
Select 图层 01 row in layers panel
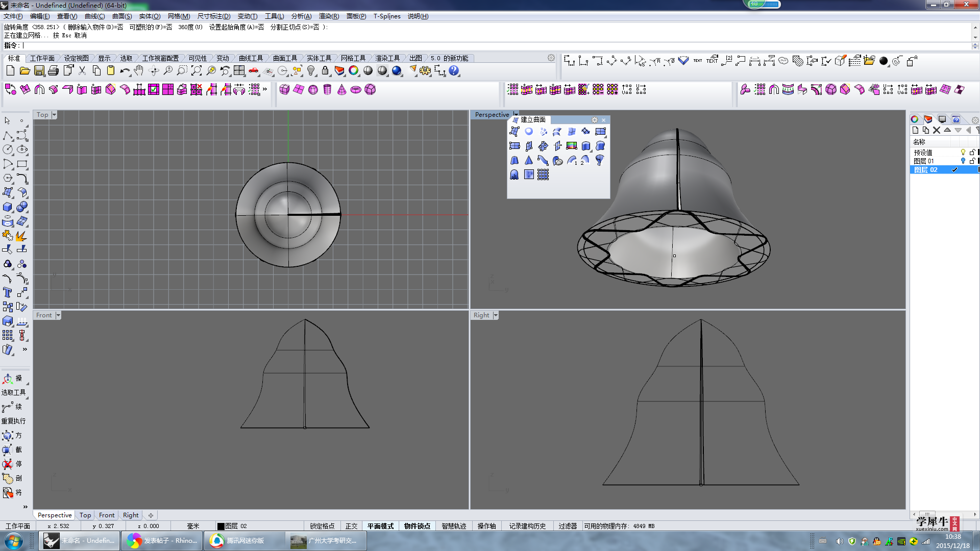click(x=944, y=161)
